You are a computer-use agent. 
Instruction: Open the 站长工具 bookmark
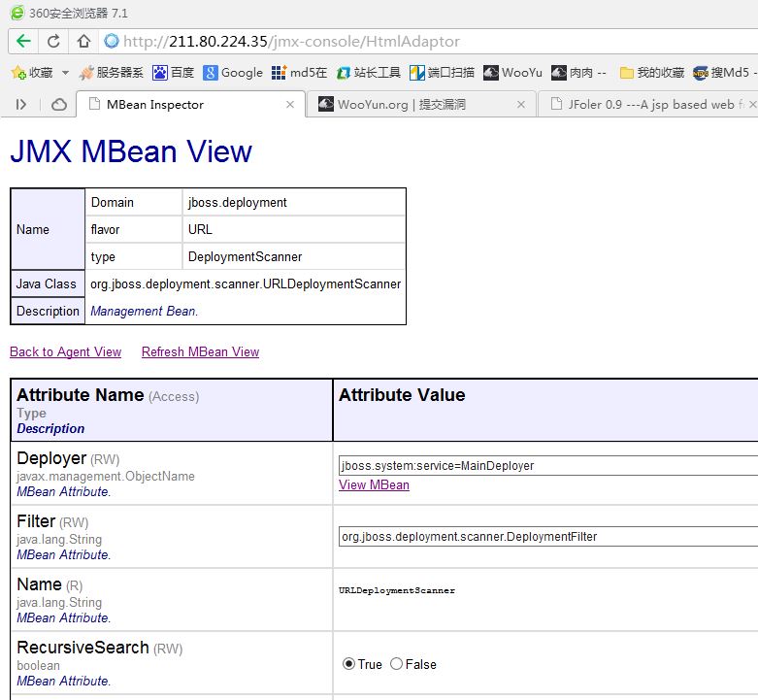(x=369, y=73)
